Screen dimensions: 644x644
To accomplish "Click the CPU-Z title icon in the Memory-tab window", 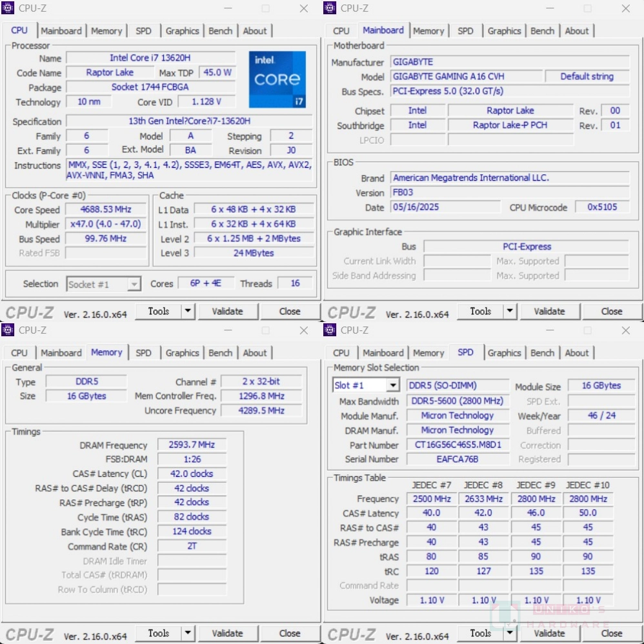I will tap(7, 330).
